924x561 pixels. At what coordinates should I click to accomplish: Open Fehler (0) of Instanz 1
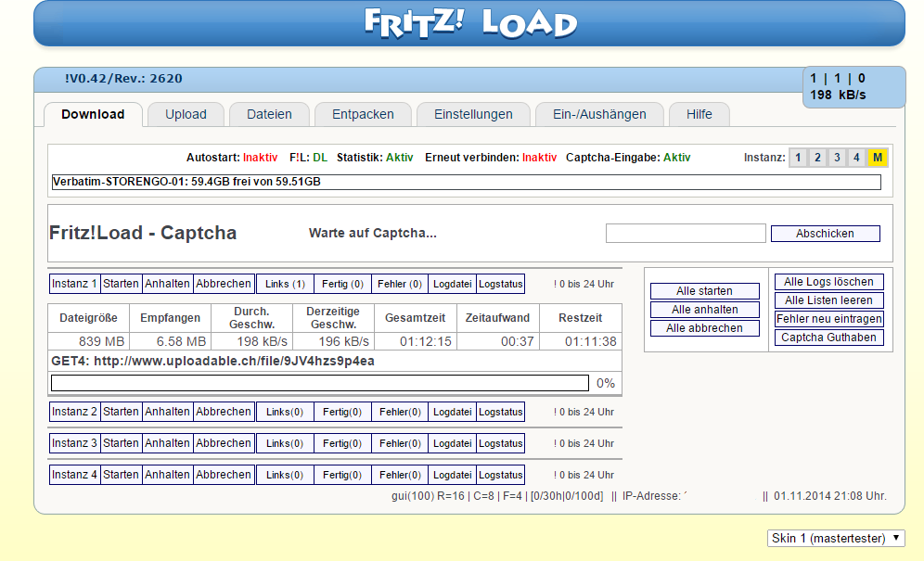tap(400, 284)
